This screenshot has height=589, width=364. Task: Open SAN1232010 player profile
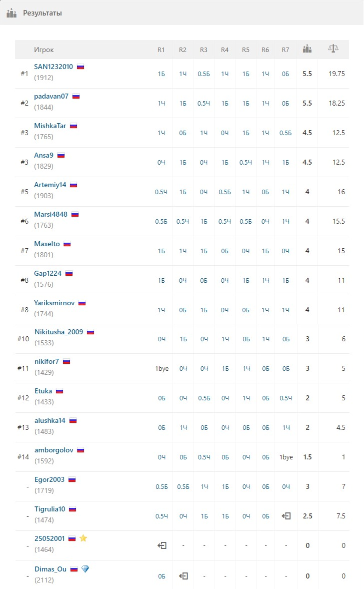[53, 67]
